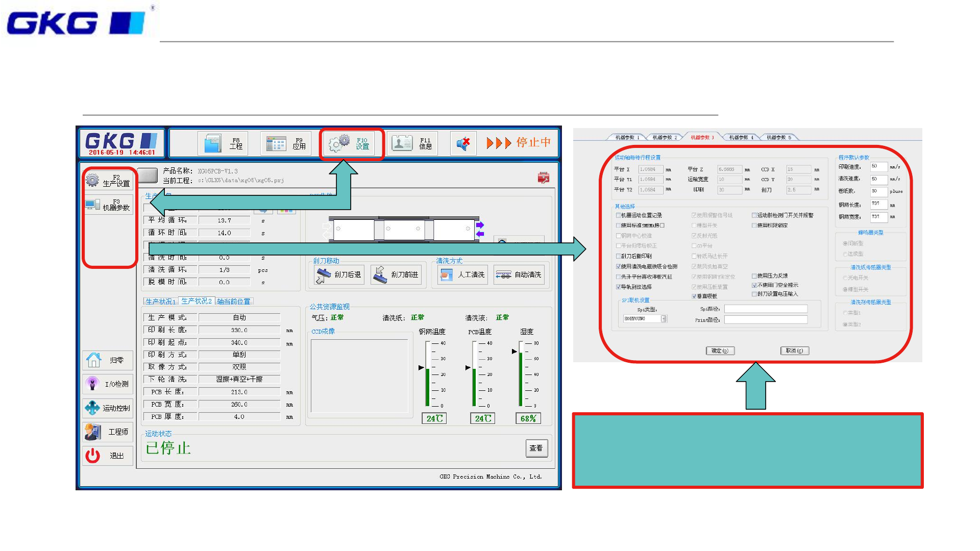
Task: Select 间断型 buzzer type radio
Action: point(845,243)
